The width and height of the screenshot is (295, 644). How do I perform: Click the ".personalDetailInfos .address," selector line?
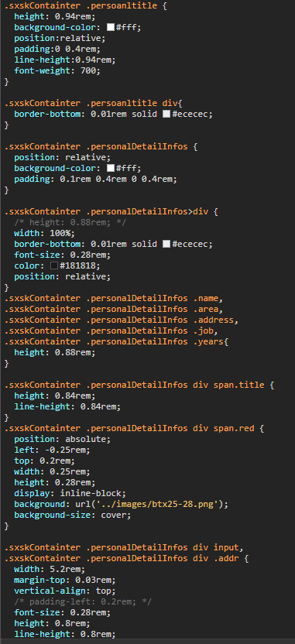coord(122,320)
